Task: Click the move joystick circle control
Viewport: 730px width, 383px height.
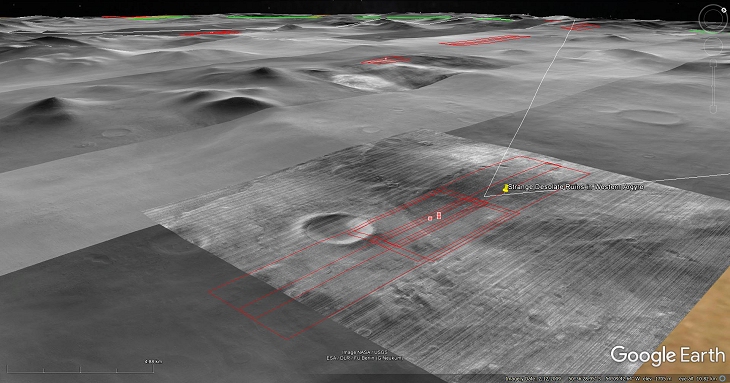Action: [713, 46]
